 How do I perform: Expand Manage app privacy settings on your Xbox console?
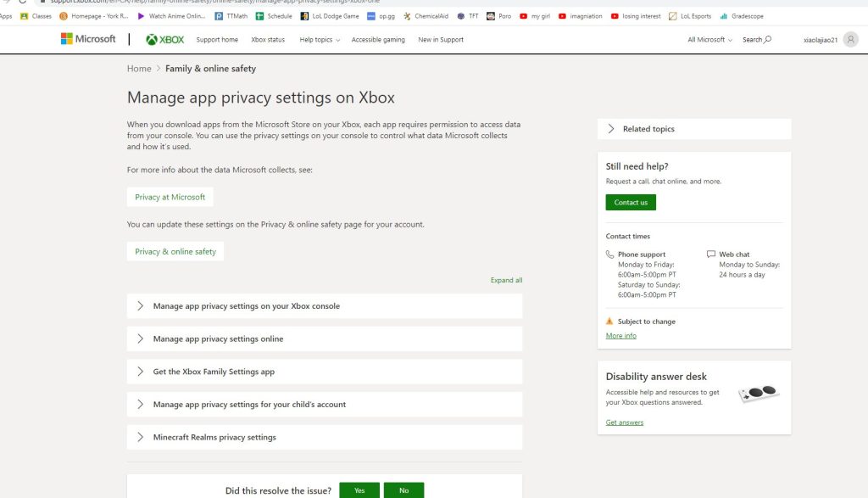[x=325, y=305]
